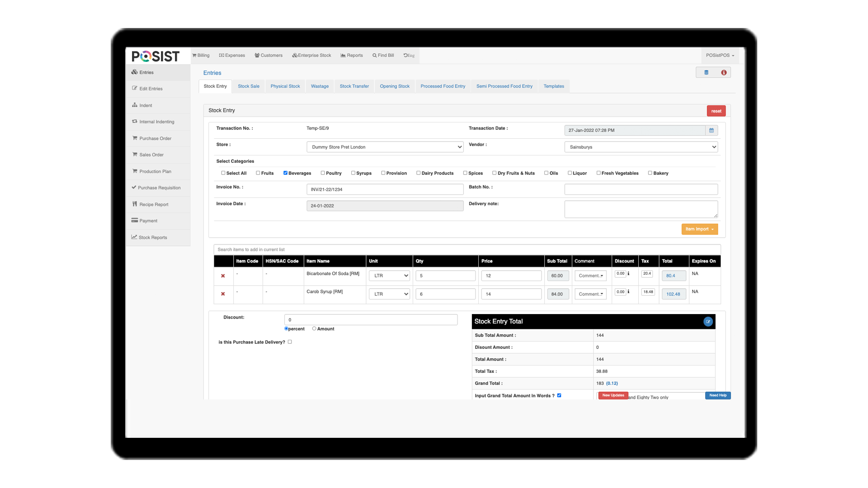Click the red info icon at top right
The width and height of the screenshot is (868, 488).
[724, 73]
